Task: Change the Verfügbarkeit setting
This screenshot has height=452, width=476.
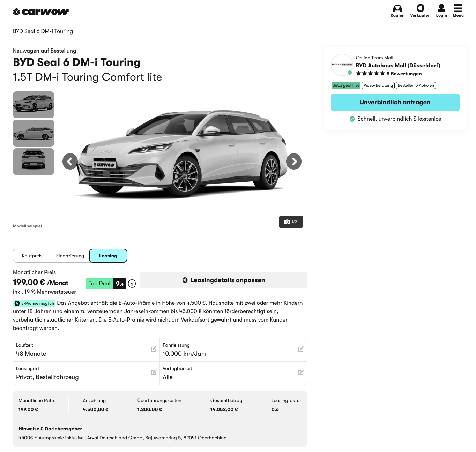Action: pos(301,372)
